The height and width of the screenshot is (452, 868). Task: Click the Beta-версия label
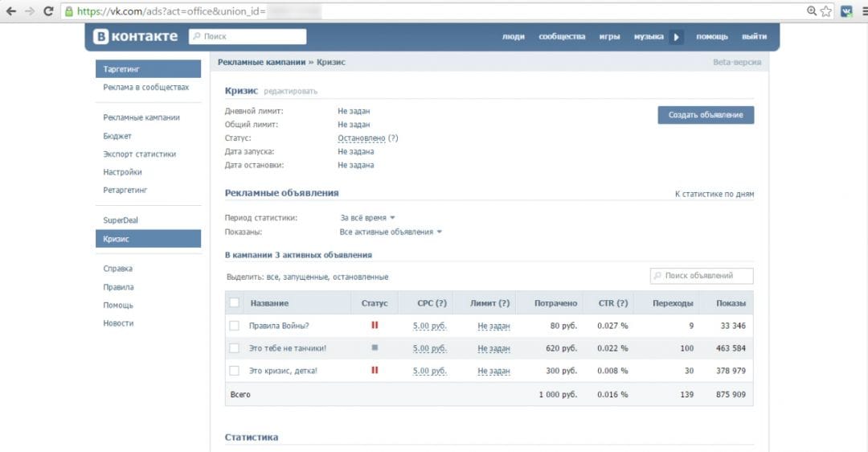pos(737,62)
